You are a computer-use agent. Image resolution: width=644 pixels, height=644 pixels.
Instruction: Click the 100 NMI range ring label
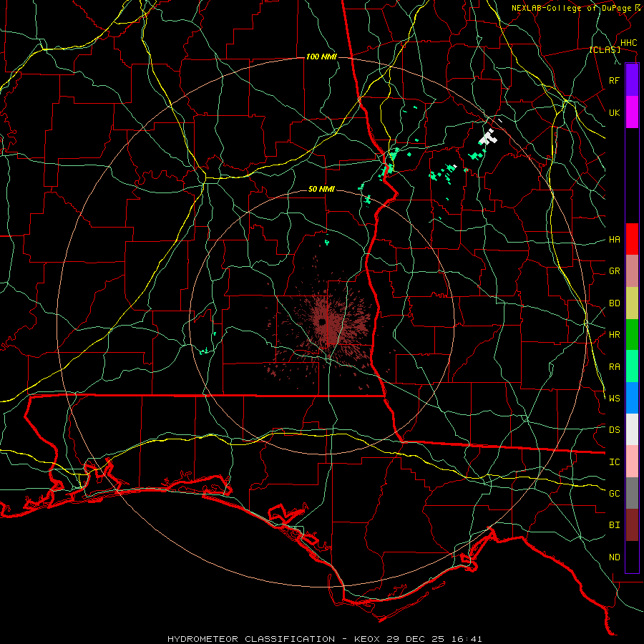(321, 57)
